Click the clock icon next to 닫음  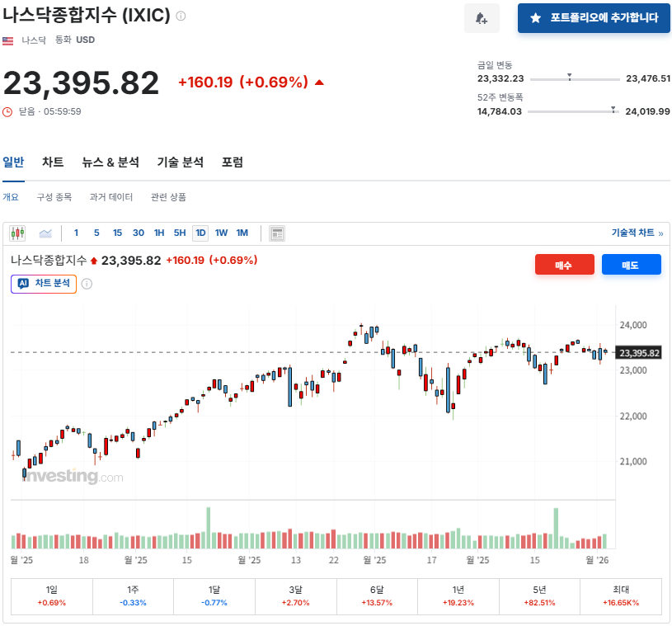(7, 112)
